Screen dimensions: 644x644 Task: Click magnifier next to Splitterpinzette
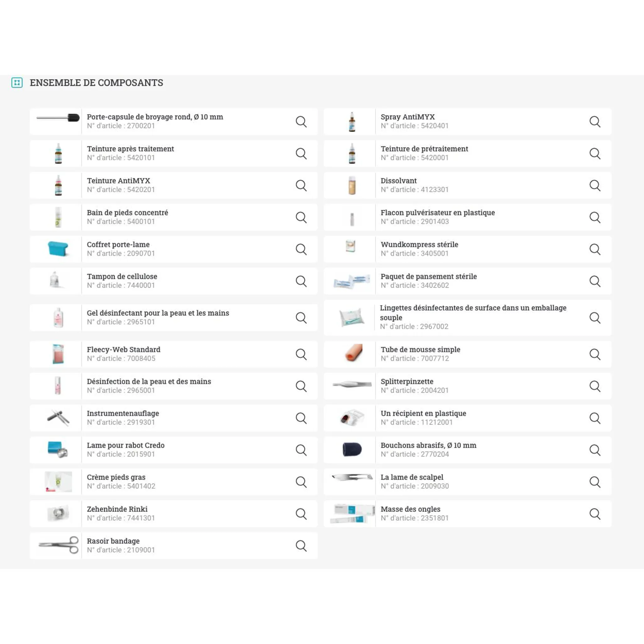(595, 386)
